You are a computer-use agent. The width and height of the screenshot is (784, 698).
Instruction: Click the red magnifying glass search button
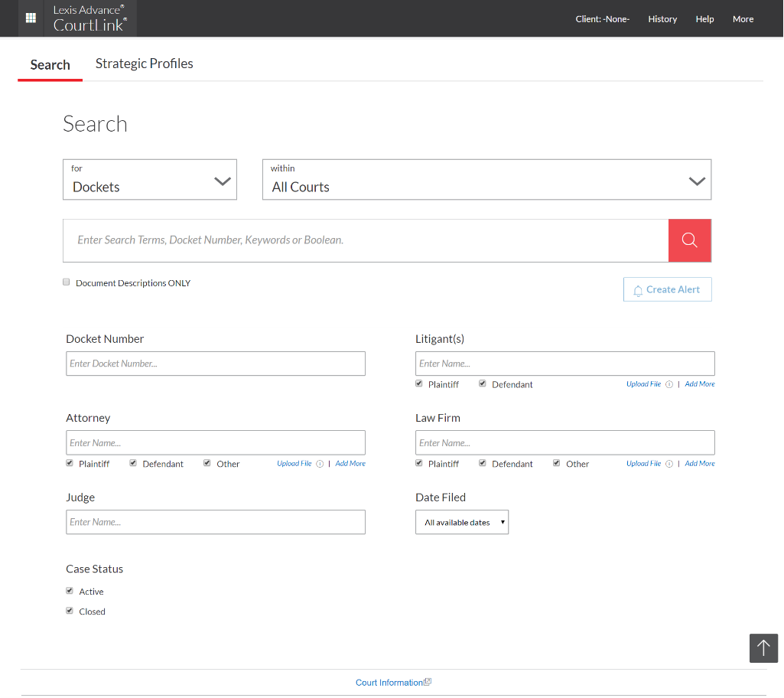click(x=689, y=240)
